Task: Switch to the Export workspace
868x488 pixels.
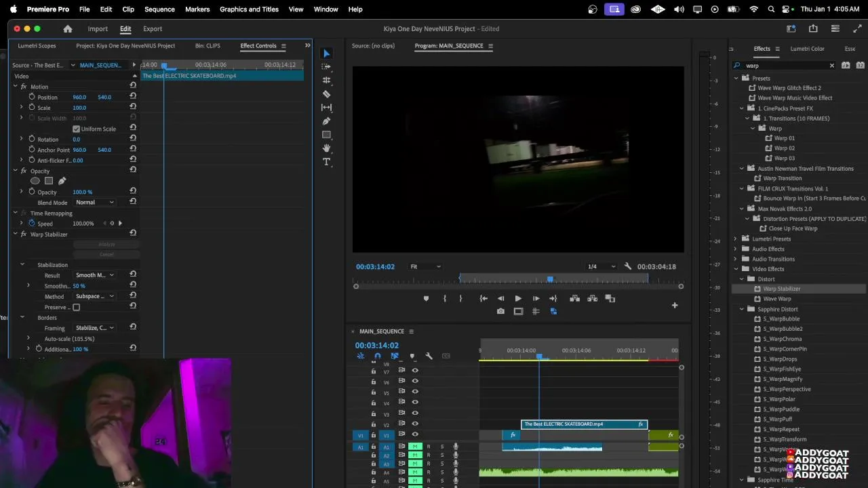Action: 153,29
